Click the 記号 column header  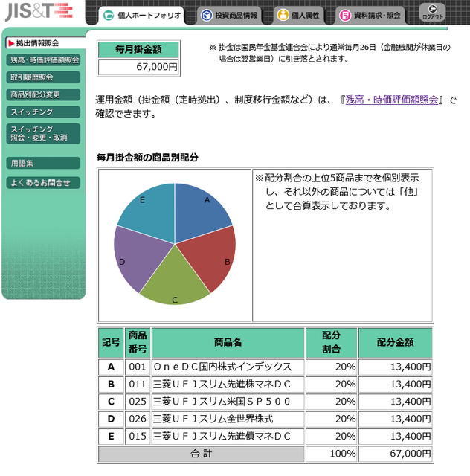tap(111, 342)
